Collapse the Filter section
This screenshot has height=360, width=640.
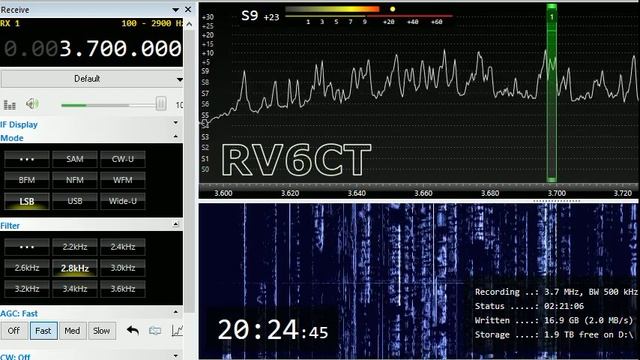pos(176,224)
